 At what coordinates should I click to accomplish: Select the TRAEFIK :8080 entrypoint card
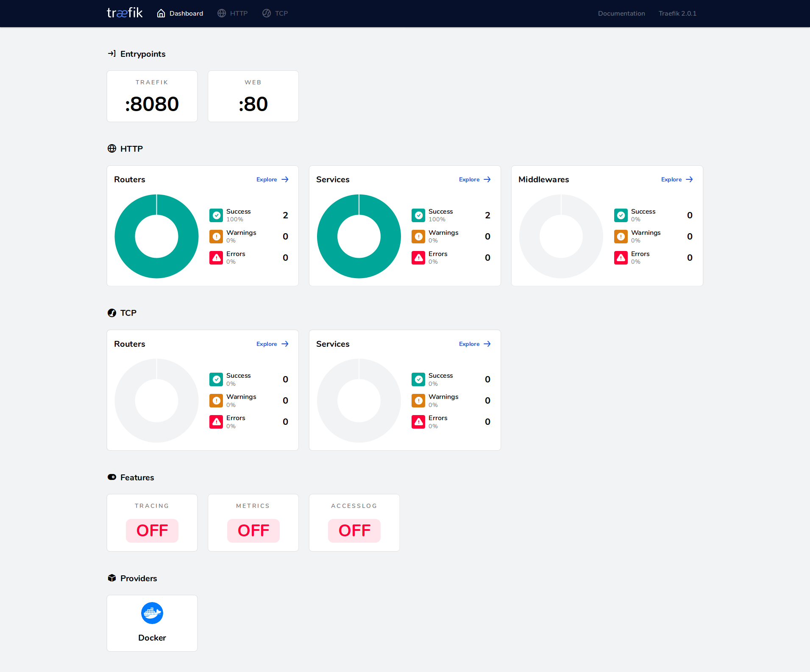[152, 96]
